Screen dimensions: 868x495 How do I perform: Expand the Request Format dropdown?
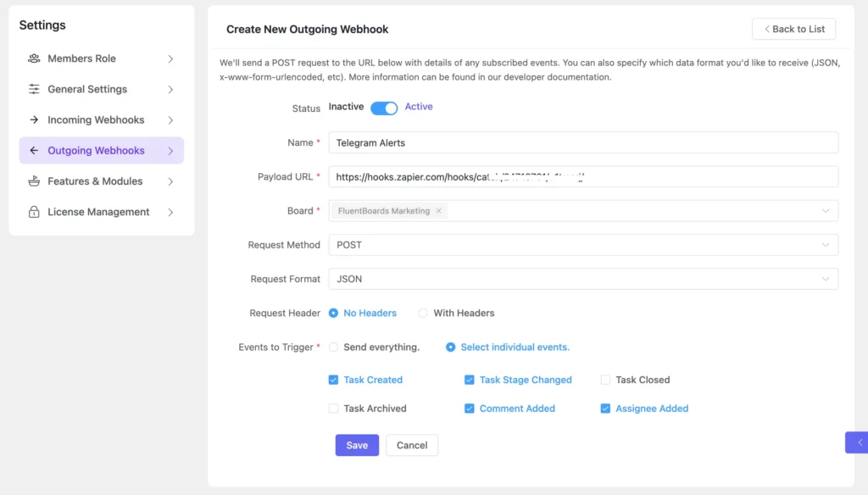click(582, 279)
